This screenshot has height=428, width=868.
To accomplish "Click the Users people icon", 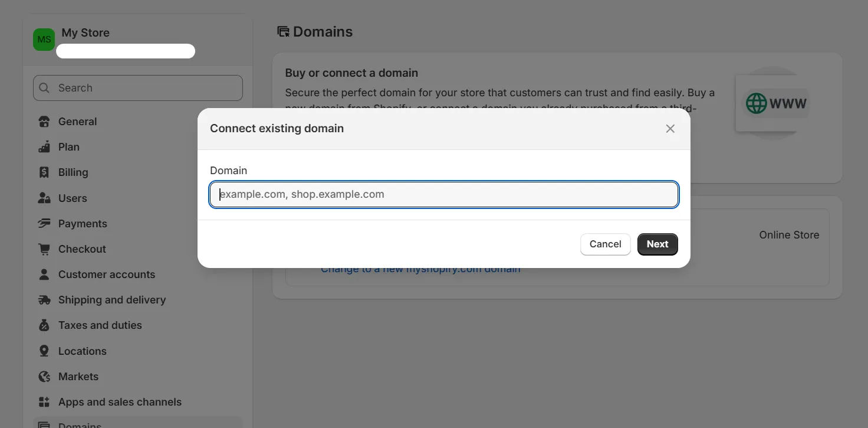I will tap(44, 198).
